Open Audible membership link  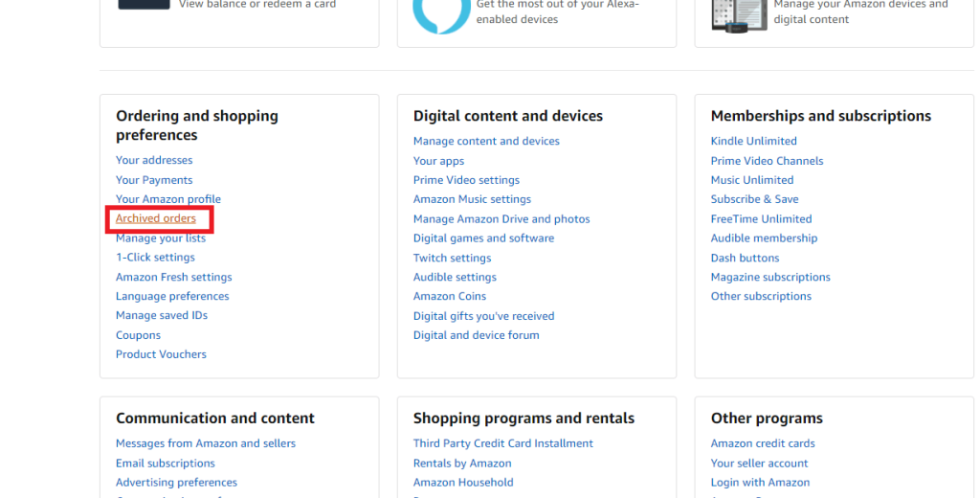click(764, 238)
